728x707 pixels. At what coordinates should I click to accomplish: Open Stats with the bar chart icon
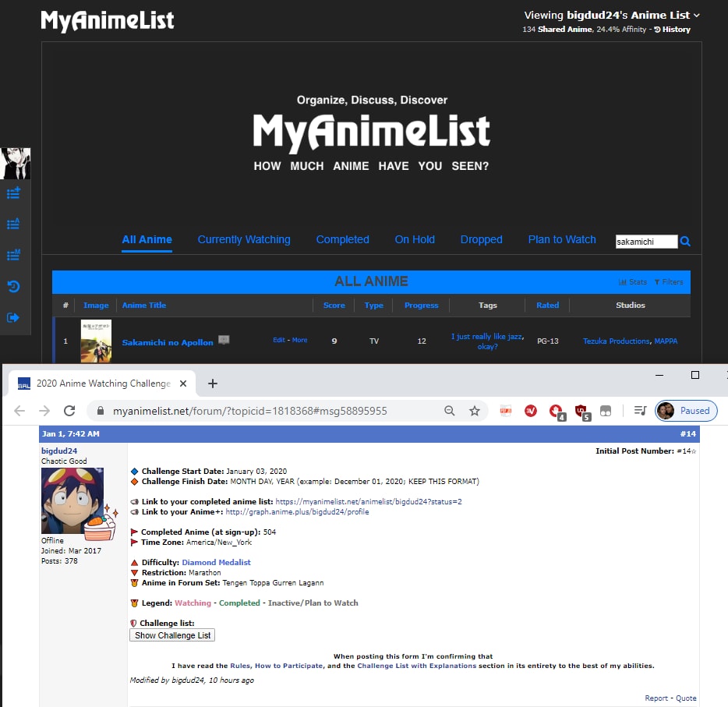(x=633, y=281)
